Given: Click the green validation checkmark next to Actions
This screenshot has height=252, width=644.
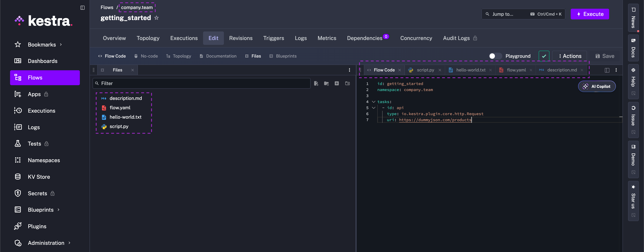Looking at the screenshot, I should pyautogui.click(x=544, y=56).
